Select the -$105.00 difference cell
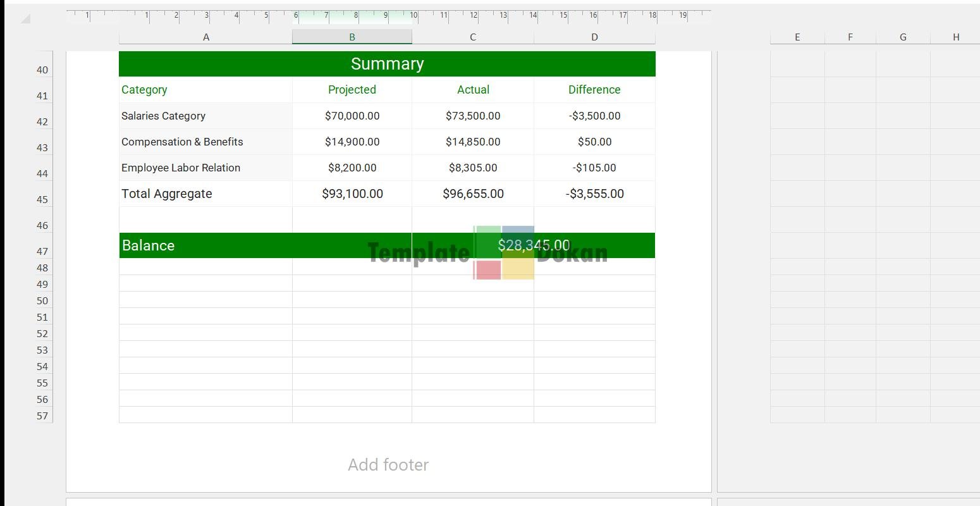 (x=594, y=168)
